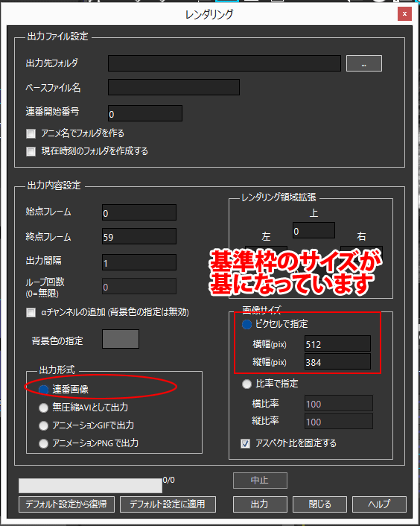Click the 閉じる button

pos(319,504)
